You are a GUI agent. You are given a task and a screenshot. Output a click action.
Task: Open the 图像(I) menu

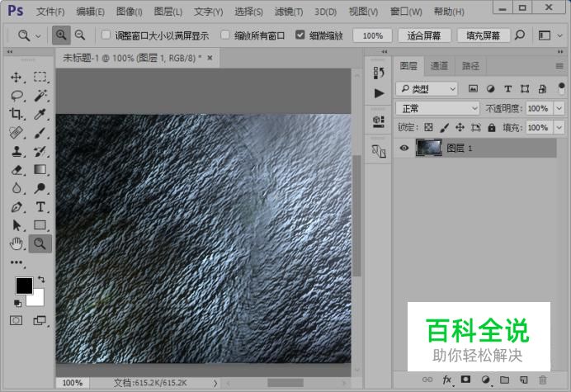click(130, 12)
